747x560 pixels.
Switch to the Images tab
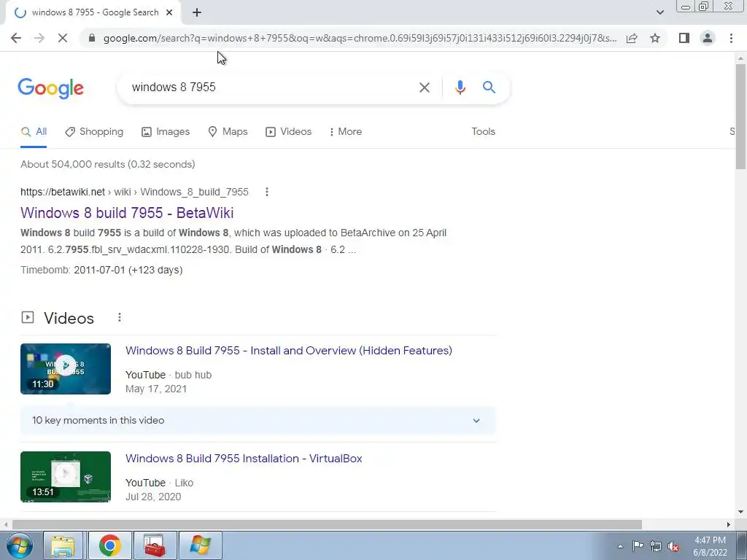point(166,132)
